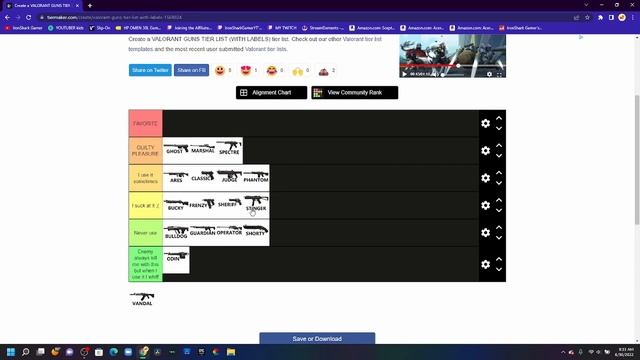Screen dimensions: 640x360
Task: Make embedded video fullscreen
Action: pyautogui.click(x=499, y=74)
